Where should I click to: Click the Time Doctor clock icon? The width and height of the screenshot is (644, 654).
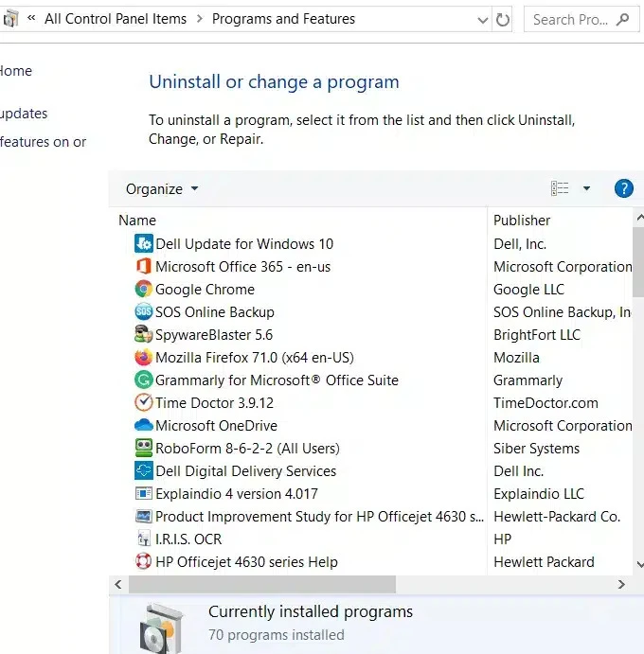pos(144,402)
